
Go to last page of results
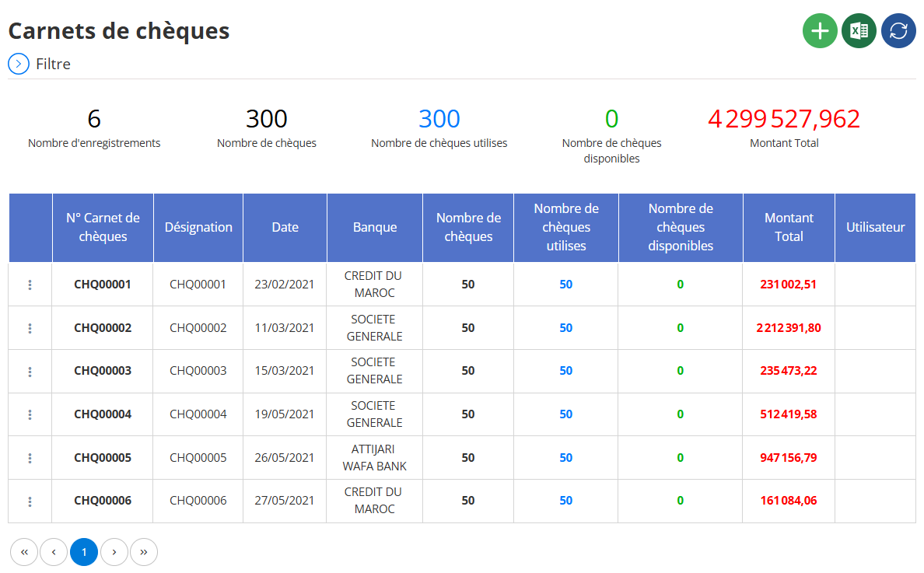[144, 552]
